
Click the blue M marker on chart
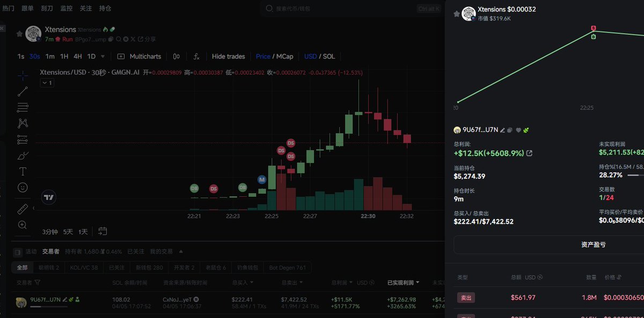pos(262,179)
